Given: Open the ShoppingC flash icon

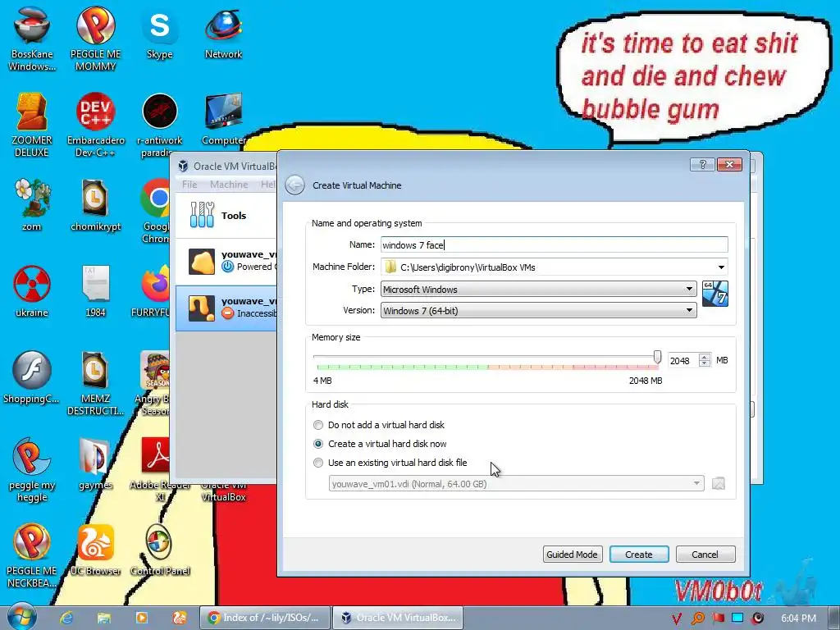Looking at the screenshot, I should (32, 377).
